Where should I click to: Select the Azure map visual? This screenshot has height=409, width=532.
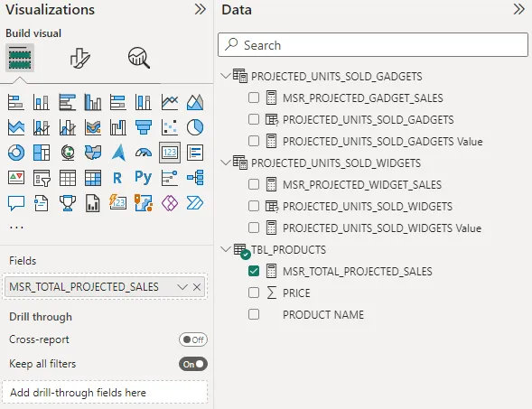118,153
